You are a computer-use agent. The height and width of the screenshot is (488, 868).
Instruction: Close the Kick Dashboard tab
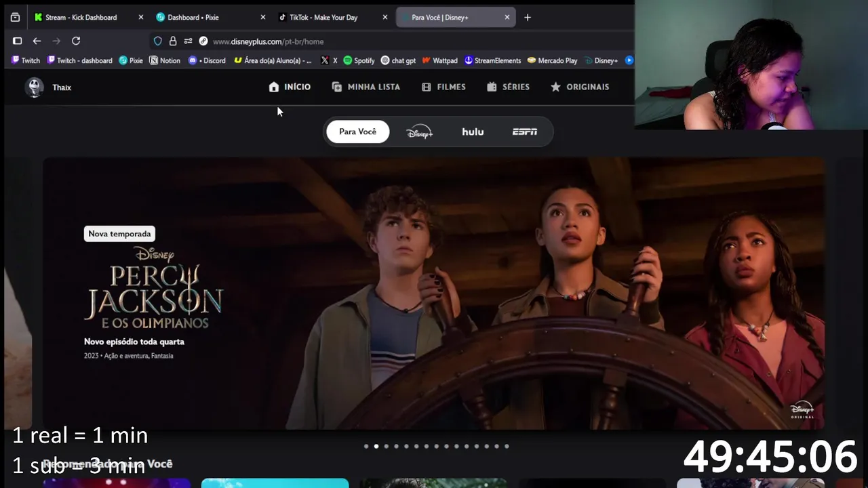pyautogui.click(x=141, y=17)
